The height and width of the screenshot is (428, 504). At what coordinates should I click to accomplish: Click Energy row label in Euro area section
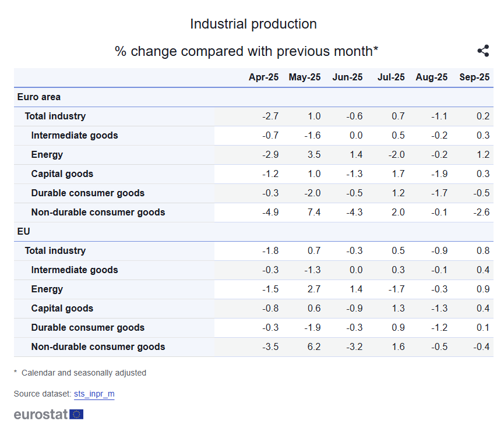(x=47, y=155)
